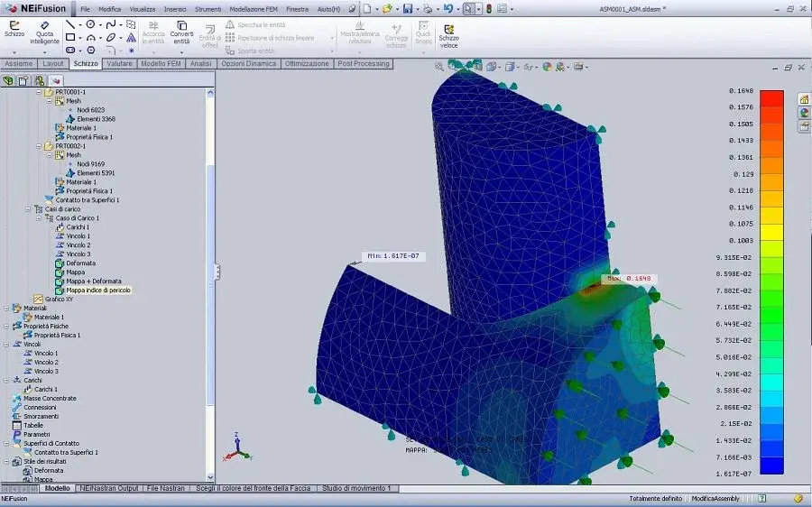812x507 pixels.
Task: Select the Line sketch tool
Action: pyautogui.click(x=69, y=24)
